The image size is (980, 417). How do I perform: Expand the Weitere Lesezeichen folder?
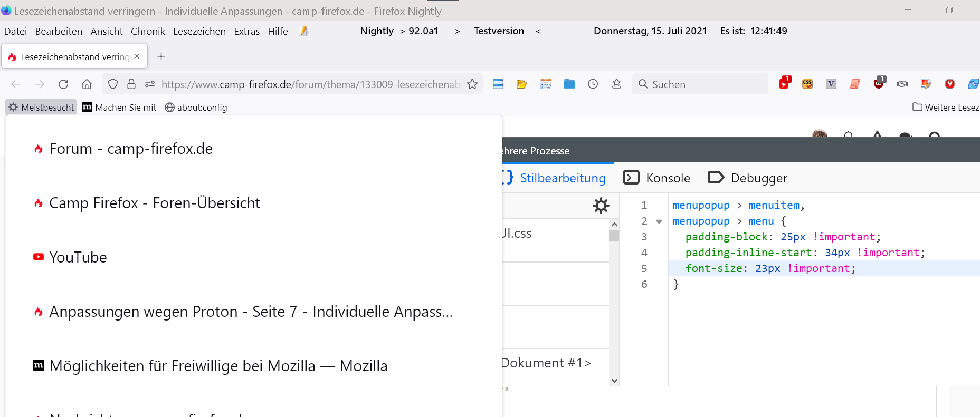[946, 108]
